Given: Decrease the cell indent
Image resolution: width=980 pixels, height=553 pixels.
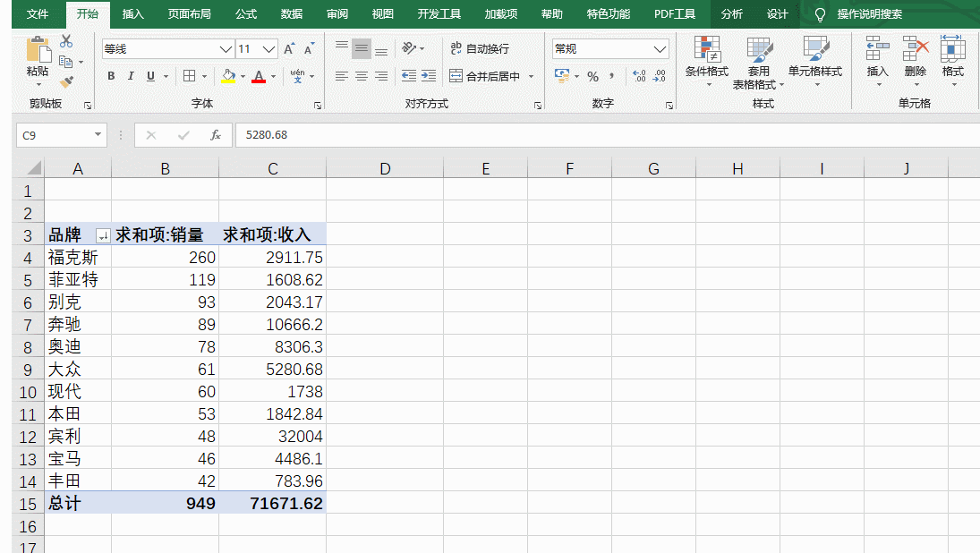Looking at the screenshot, I should 409,76.
